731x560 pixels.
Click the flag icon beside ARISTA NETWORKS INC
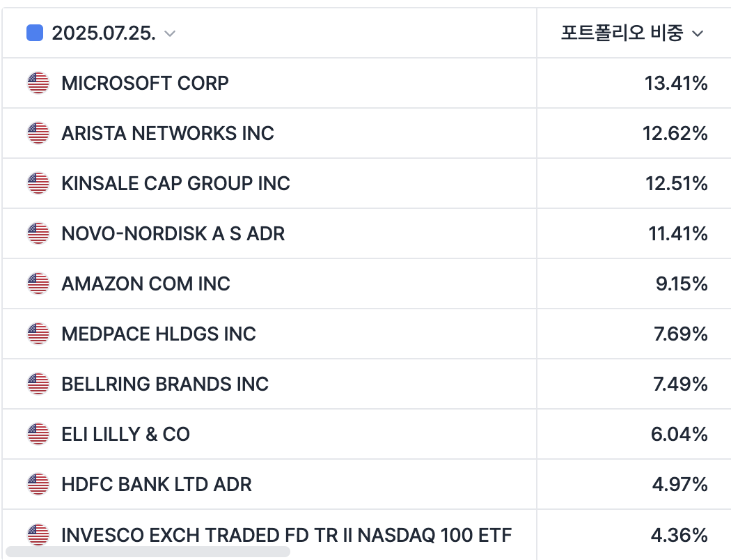38,133
